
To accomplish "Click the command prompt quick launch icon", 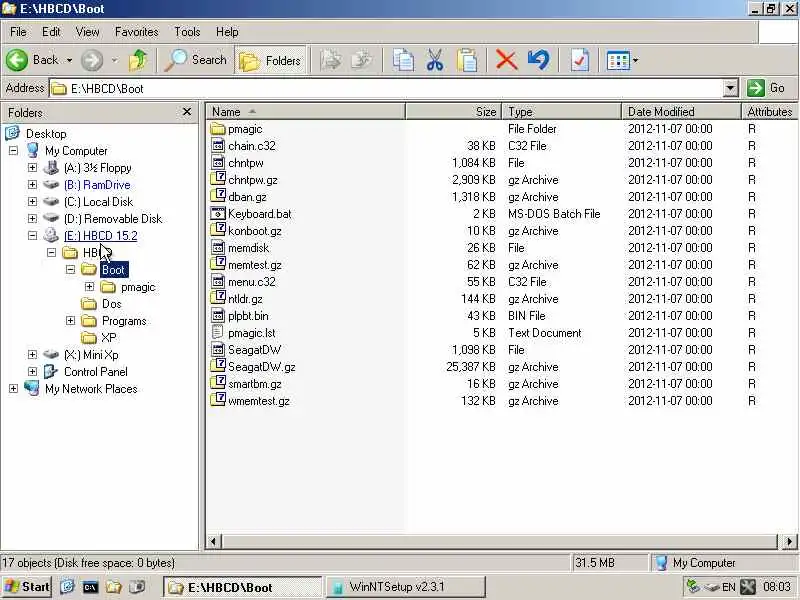I will [x=90, y=587].
